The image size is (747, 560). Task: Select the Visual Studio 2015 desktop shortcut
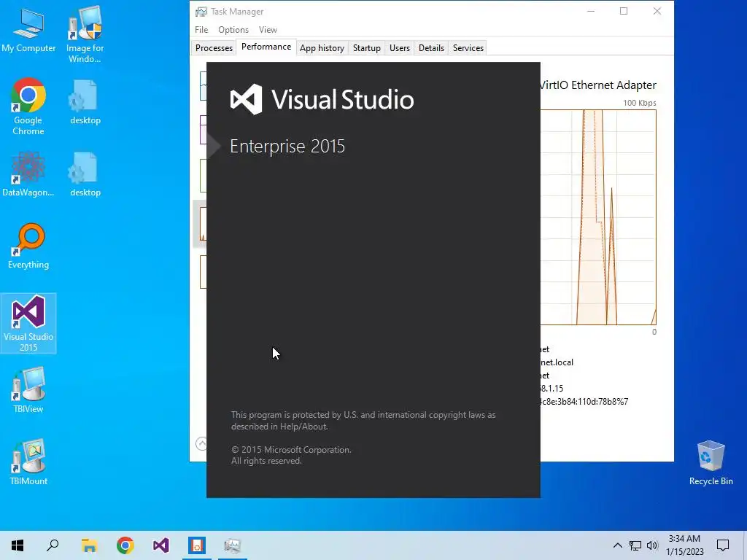click(x=28, y=324)
